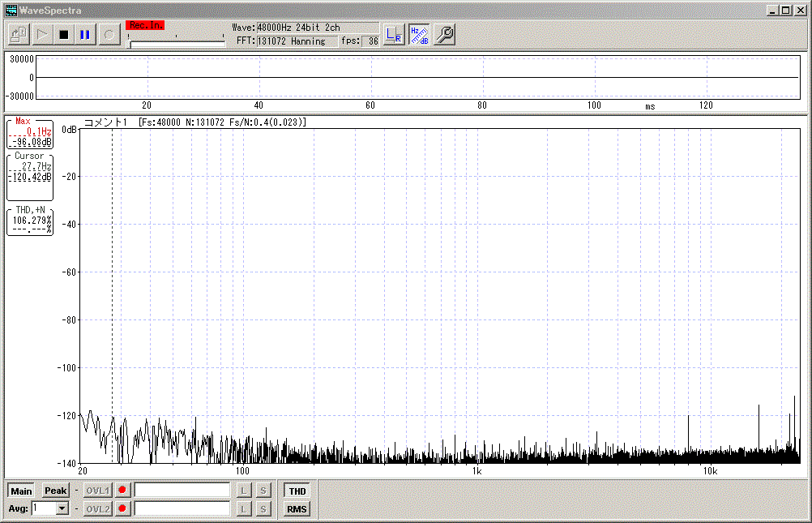The image size is (812, 523).
Task: Click the 30000 amplitude label on the waveform
Action: pos(22,59)
